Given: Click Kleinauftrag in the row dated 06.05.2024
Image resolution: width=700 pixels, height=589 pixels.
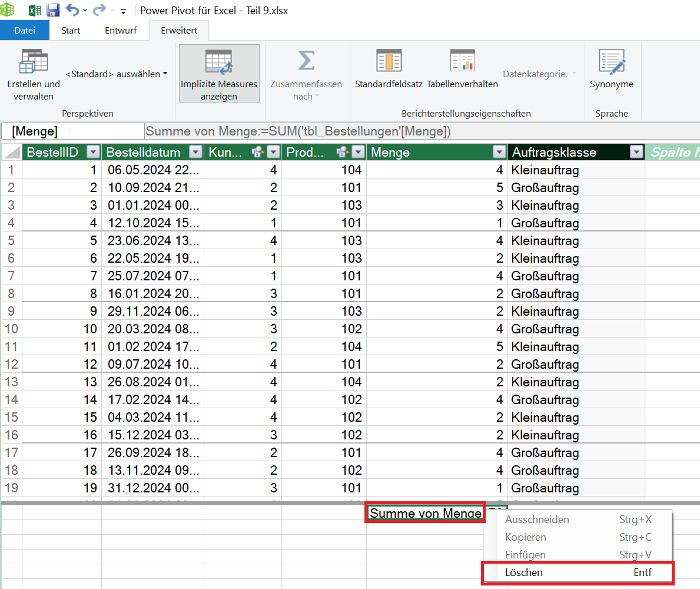Looking at the screenshot, I should click(545, 170).
